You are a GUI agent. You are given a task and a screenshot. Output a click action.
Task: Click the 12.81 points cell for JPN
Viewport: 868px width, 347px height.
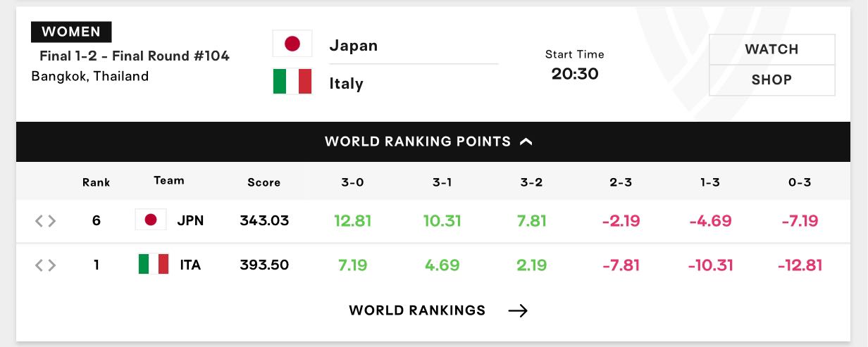click(352, 221)
